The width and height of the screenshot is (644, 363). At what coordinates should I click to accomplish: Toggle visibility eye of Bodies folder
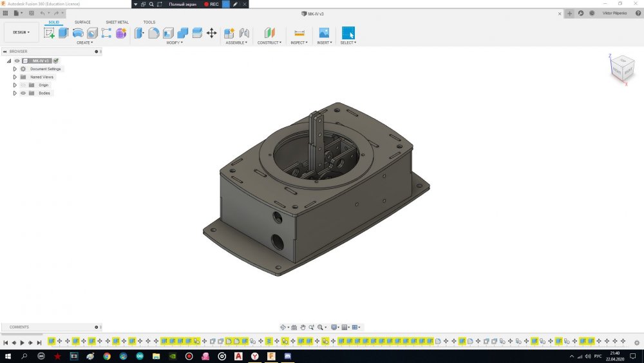coord(23,93)
